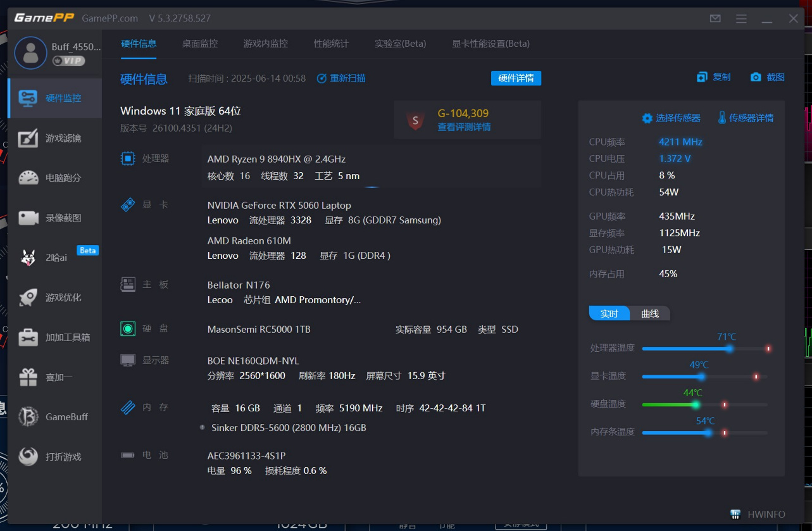The height and width of the screenshot is (531, 812).
Task: Open the 录像截图 camera icon
Action: click(x=28, y=218)
